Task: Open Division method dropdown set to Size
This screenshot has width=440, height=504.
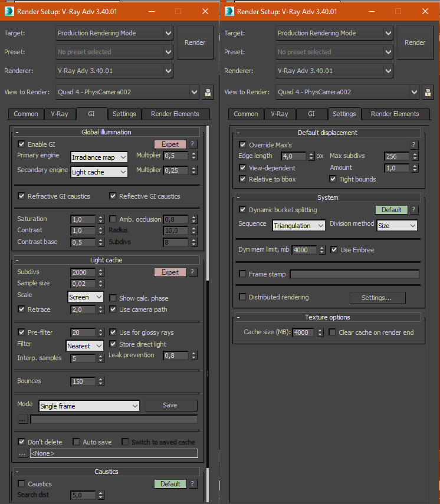Action: pos(397,226)
